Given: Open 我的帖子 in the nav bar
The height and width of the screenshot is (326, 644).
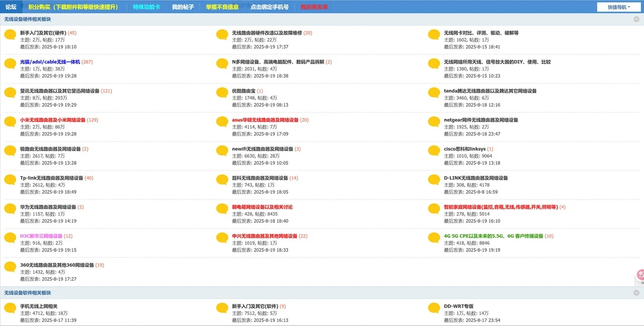Looking at the screenshot, I should [183, 7].
